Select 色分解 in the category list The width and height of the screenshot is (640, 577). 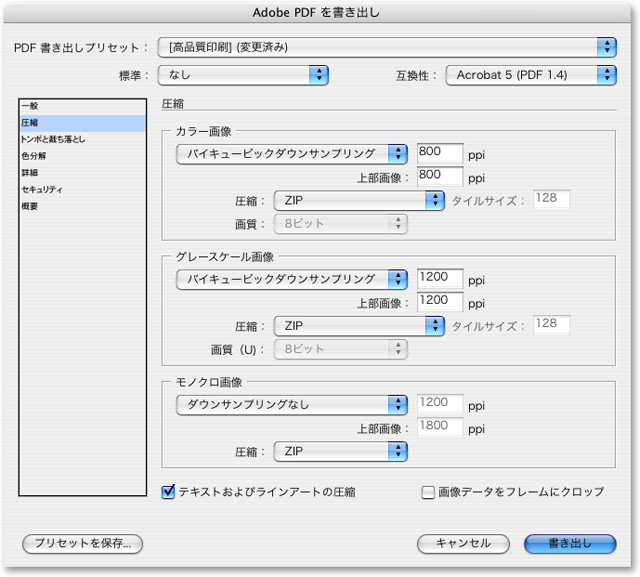(34, 156)
